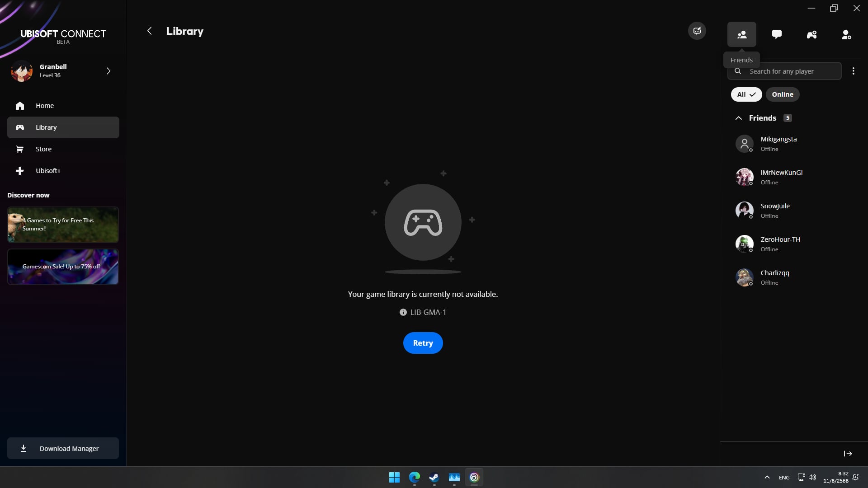868x488 pixels.
Task: Click the Granbell username text
Action: pyautogui.click(x=53, y=66)
